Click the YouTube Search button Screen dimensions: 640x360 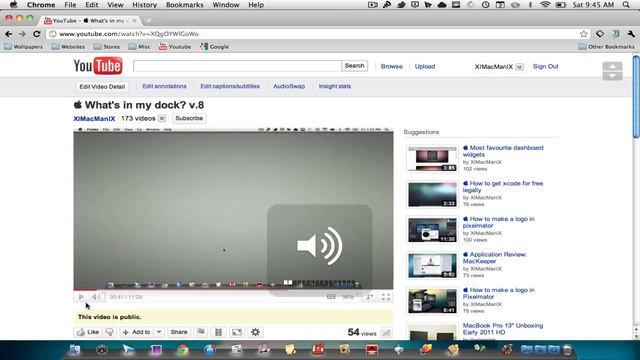pos(354,66)
